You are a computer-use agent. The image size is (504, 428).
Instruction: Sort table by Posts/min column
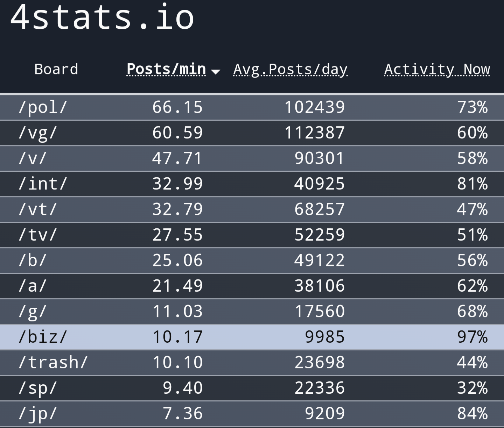click(x=166, y=69)
